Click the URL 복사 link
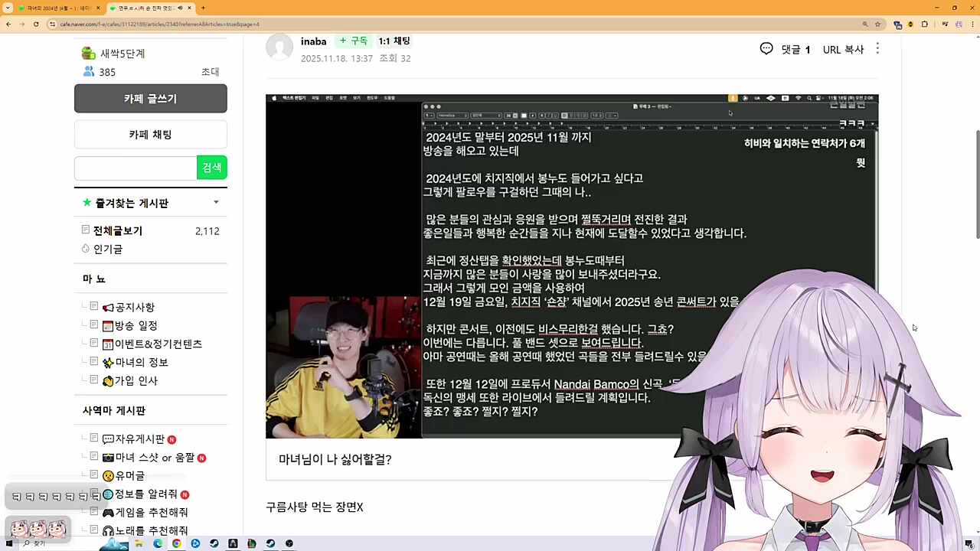Image resolution: width=980 pixels, height=551 pixels. [x=843, y=49]
